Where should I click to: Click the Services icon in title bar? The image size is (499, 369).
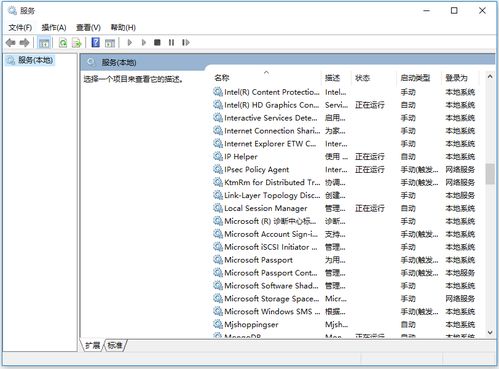point(12,11)
